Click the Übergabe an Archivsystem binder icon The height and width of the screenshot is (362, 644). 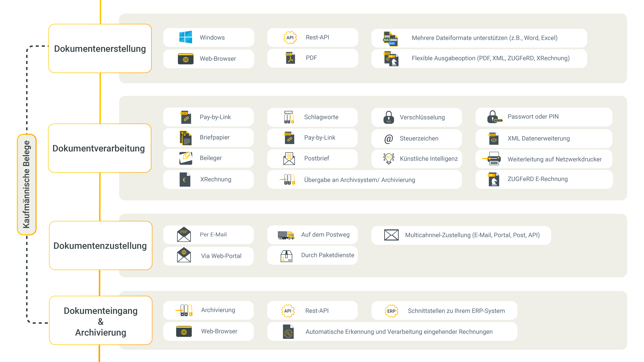[x=287, y=179]
